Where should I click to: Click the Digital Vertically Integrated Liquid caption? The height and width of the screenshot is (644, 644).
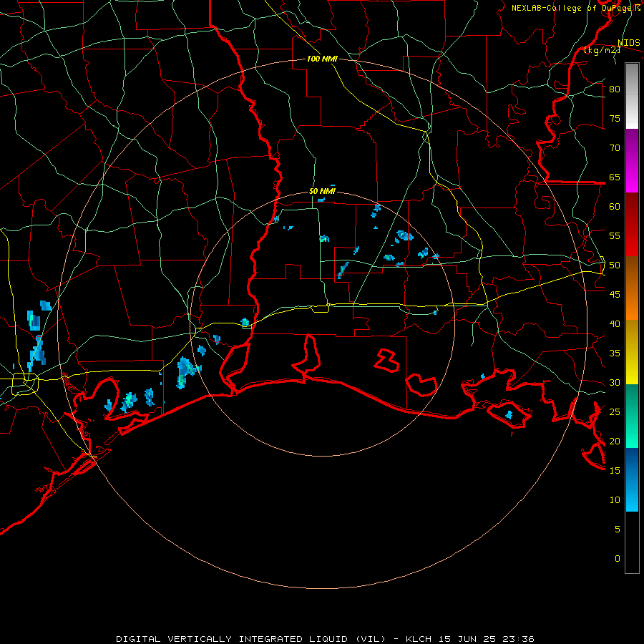(x=251, y=639)
